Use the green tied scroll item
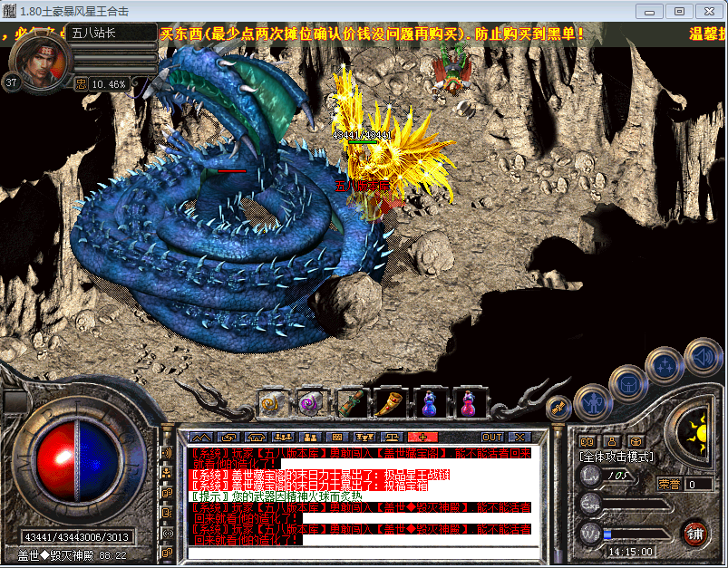 [351, 402]
